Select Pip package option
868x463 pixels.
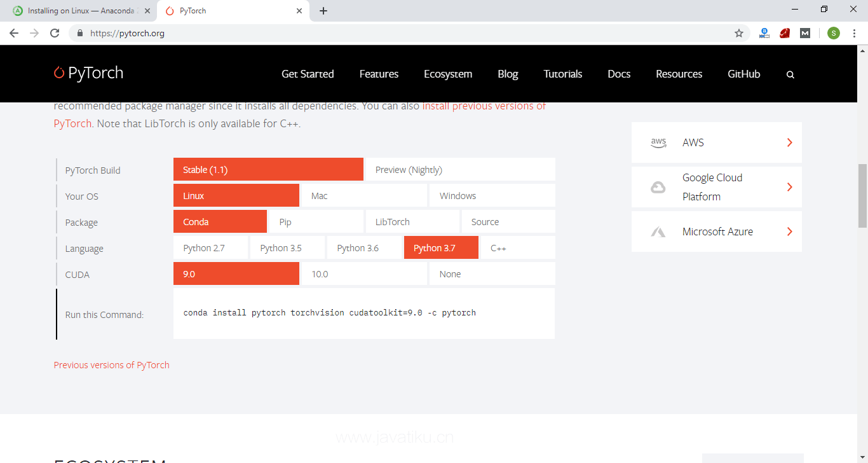click(316, 221)
